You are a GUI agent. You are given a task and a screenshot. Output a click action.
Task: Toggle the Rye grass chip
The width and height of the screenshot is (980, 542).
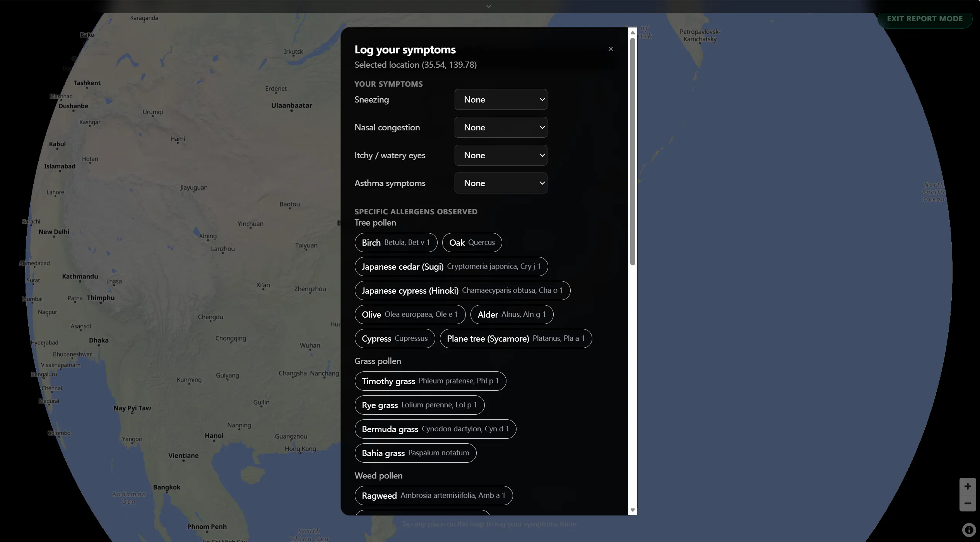pos(419,405)
